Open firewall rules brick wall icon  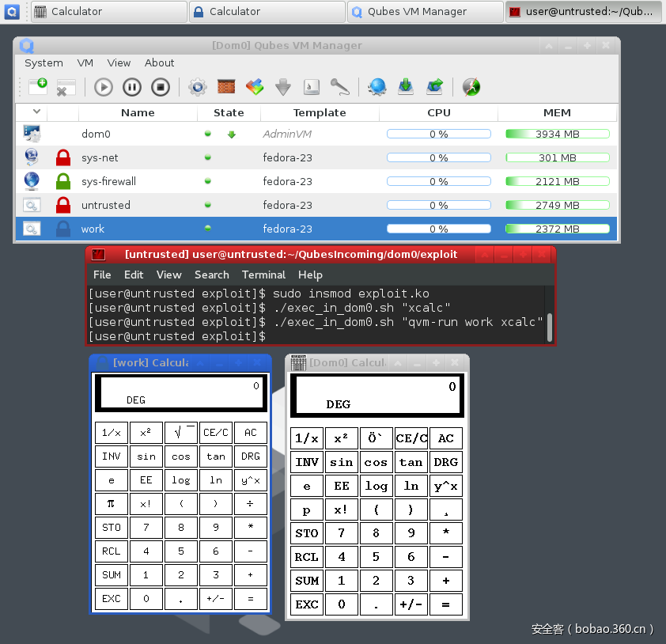226,87
